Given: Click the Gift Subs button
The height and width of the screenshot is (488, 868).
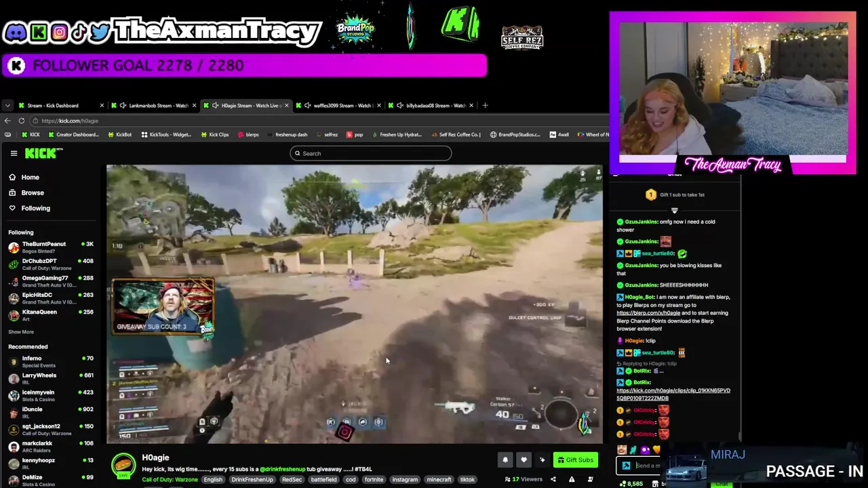Looking at the screenshot, I should [576, 460].
